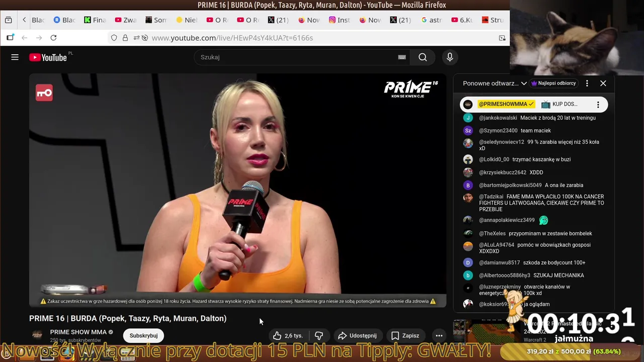Open the site permissions icon in the URL bar
Image resolution: width=644 pixels, height=362 pixels.
click(136, 38)
